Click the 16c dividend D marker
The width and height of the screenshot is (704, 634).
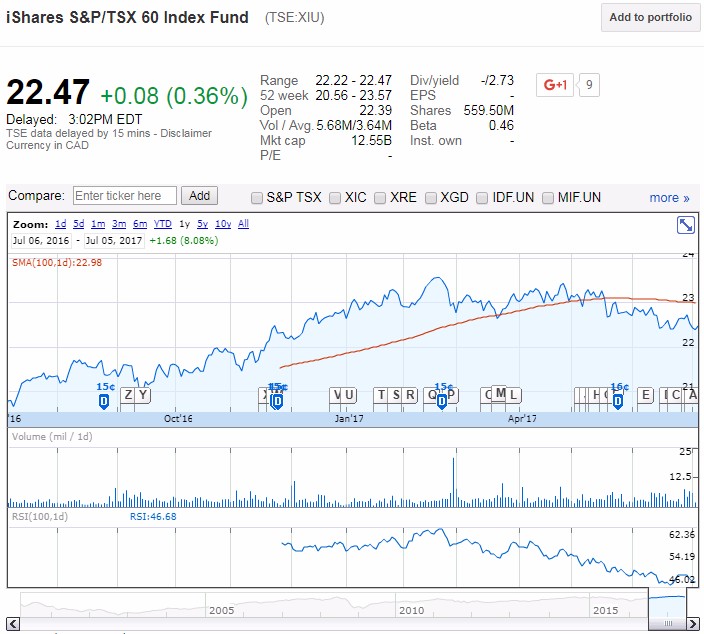coord(618,401)
